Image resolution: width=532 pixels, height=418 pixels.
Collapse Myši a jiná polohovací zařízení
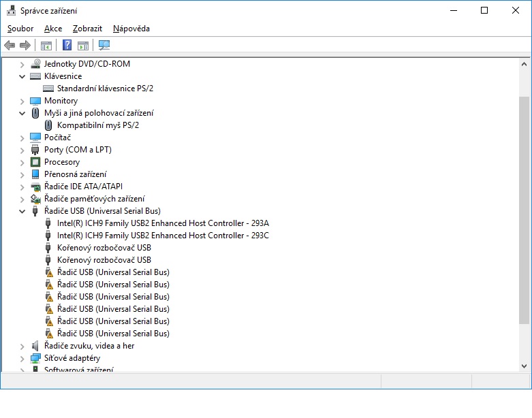click(x=22, y=113)
